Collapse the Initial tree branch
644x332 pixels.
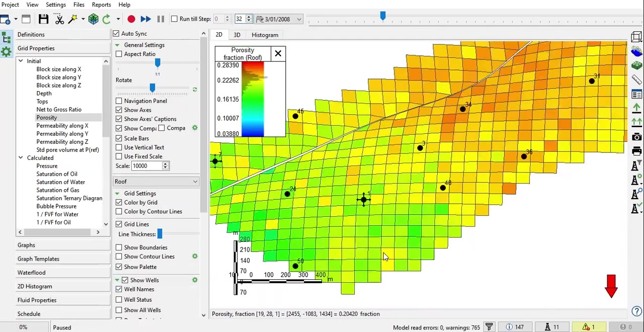pyautogui.click(x=21, y=61)
